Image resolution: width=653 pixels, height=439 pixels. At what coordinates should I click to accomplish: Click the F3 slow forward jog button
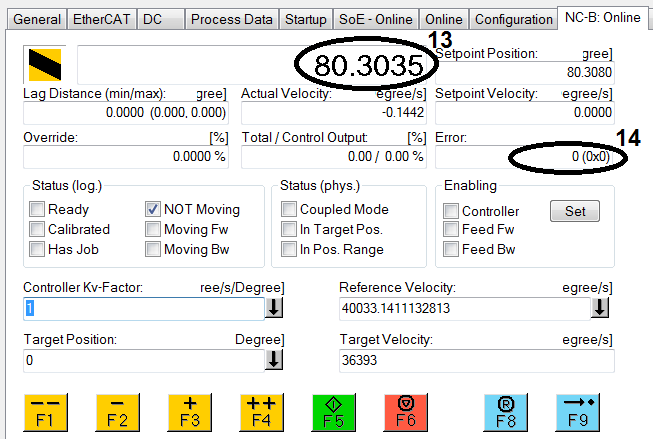click(189, 412)
